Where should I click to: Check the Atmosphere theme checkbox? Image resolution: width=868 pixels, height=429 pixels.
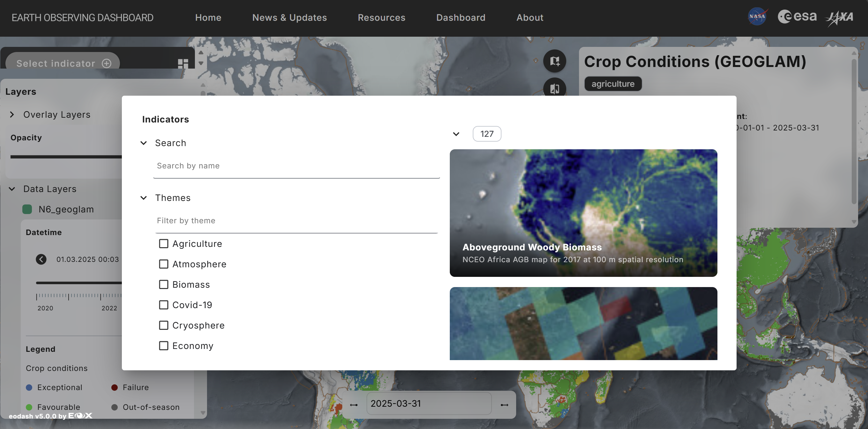[x=163, y=264]
